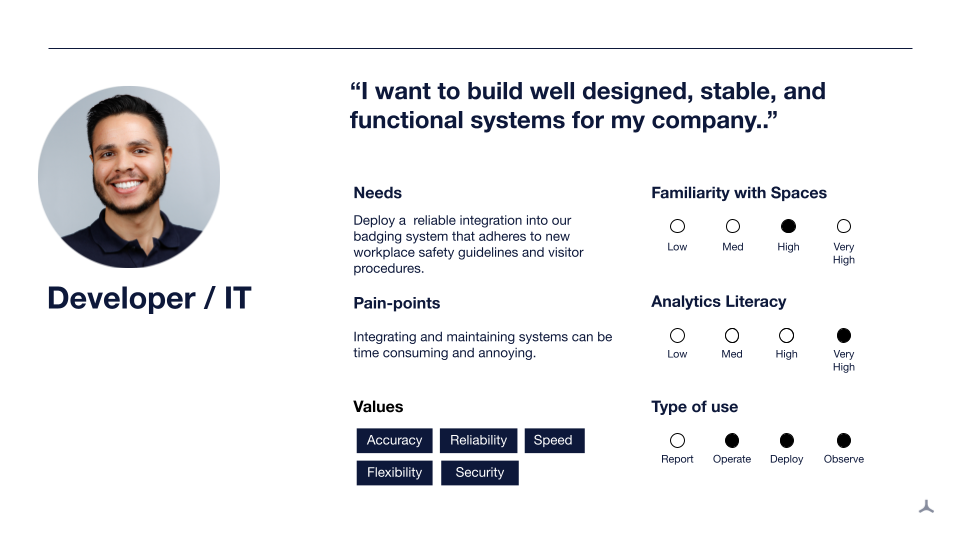The height and width of the screenshot is (540, 960).
Task: Click the developer's profile photo
Action: tap(129, 177)
